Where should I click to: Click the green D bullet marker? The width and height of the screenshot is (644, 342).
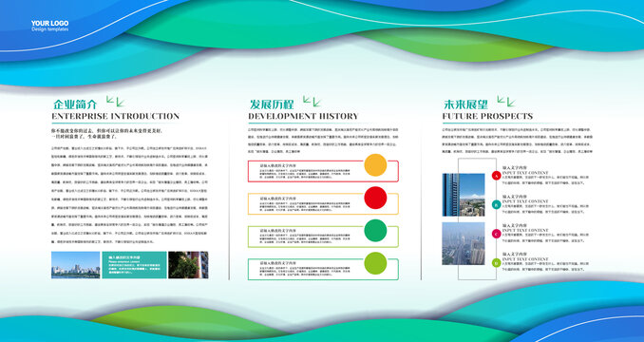496,263
